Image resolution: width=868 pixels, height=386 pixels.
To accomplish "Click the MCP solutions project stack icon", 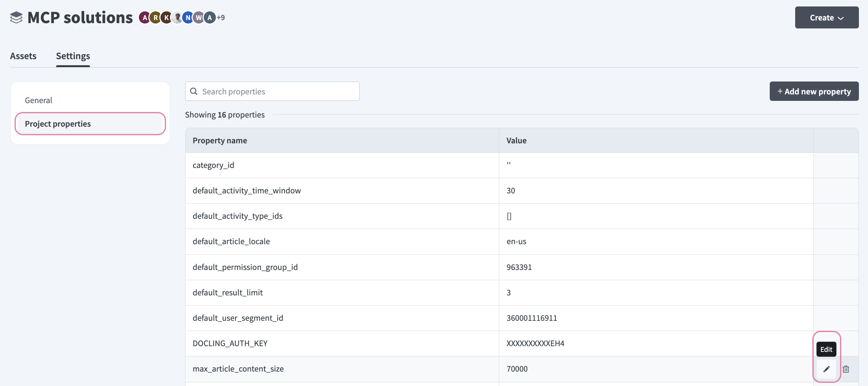I will pos(16,18).
